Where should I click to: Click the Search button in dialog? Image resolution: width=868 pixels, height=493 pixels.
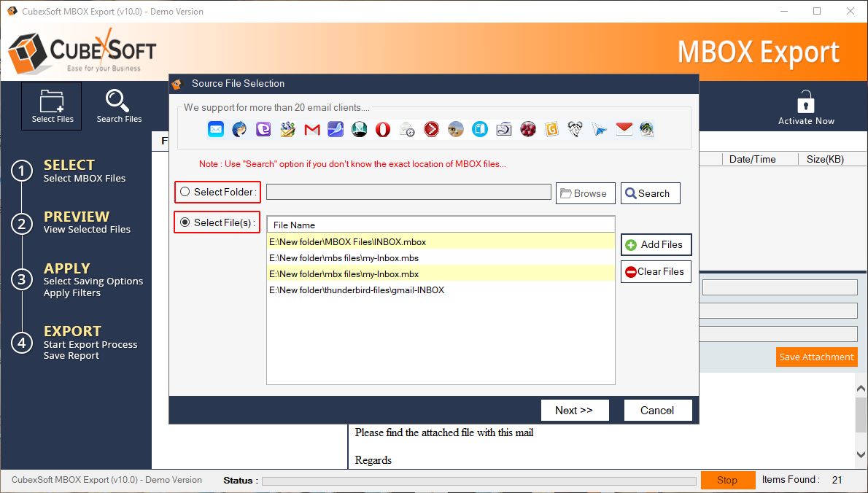pos(650,193)
